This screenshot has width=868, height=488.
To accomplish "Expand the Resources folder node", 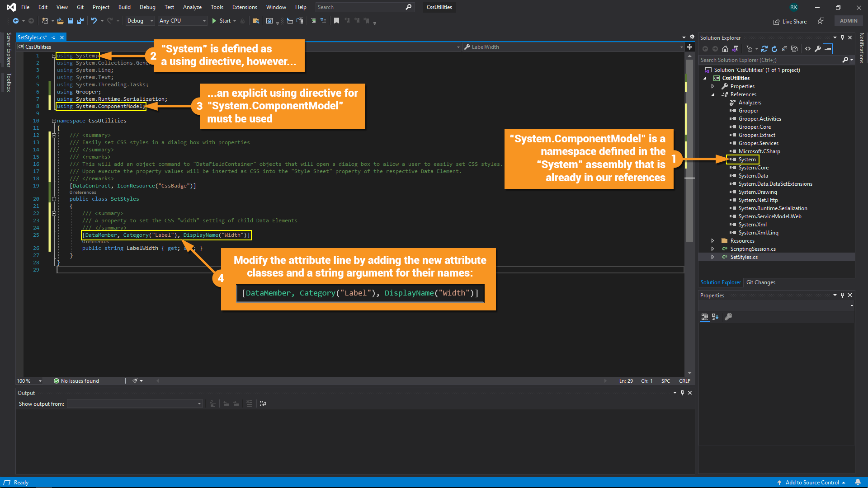I will tap(713, 241).
